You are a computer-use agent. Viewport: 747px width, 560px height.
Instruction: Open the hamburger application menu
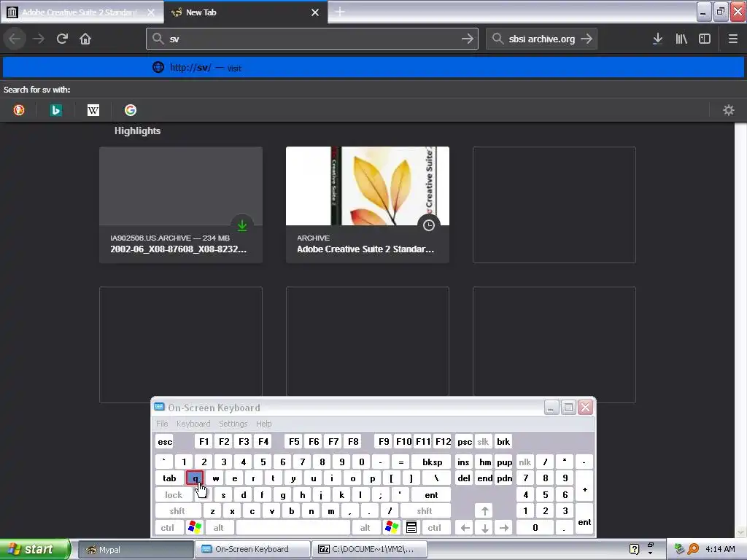pos(733,39)
